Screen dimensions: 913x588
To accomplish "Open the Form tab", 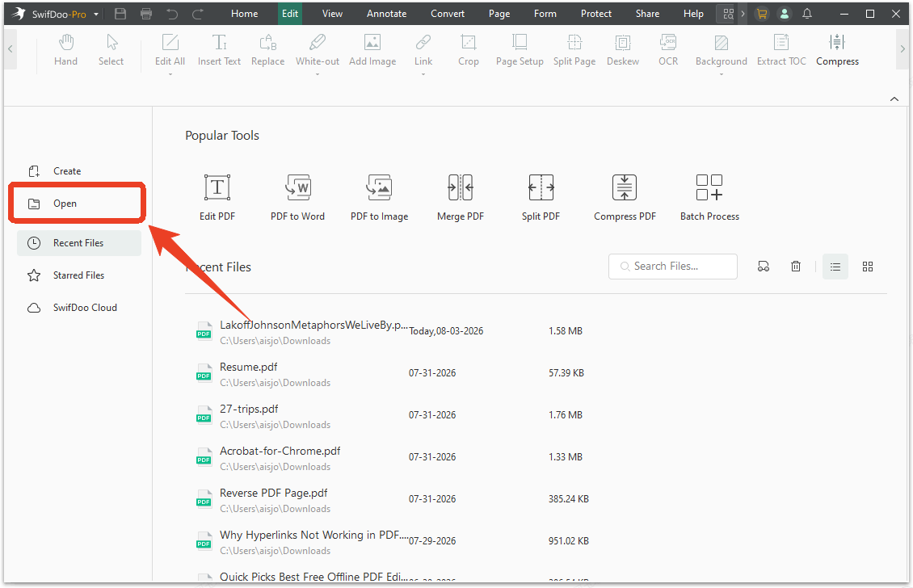I will [545, 14].
